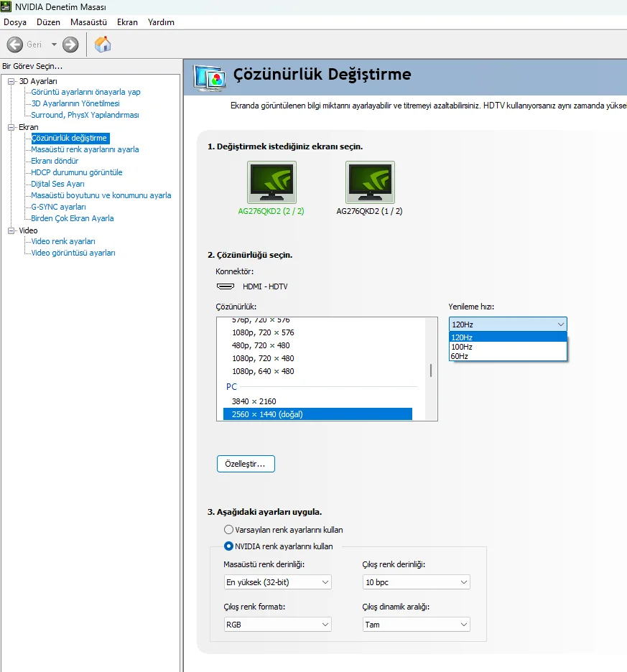Image resolution: width=627 pixels, height=672 pixels.
Task: Click the Çözünürlük Değiştirme header icon
Action: click(209, 78)
